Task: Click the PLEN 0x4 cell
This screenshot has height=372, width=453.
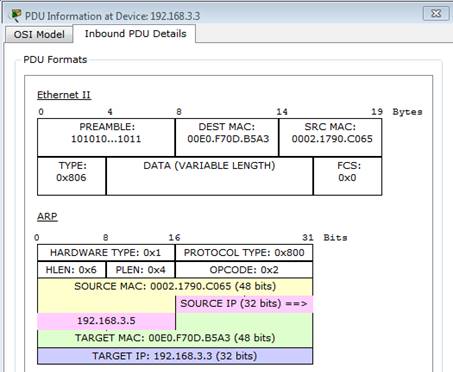Action: (x=140, y=270)
